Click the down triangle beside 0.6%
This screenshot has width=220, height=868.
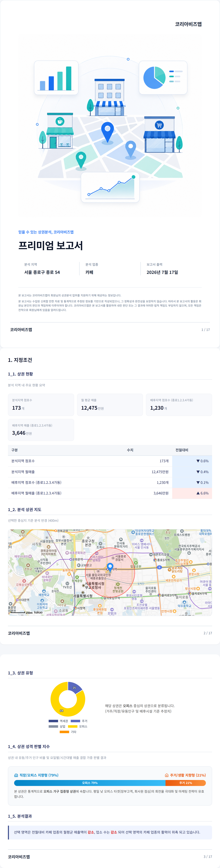198,461
